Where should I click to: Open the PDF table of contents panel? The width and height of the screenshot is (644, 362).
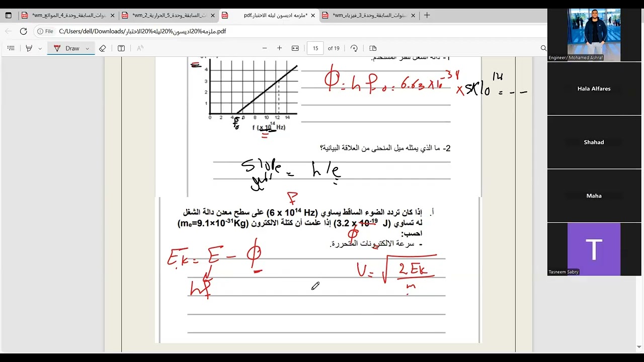point(11,48)
